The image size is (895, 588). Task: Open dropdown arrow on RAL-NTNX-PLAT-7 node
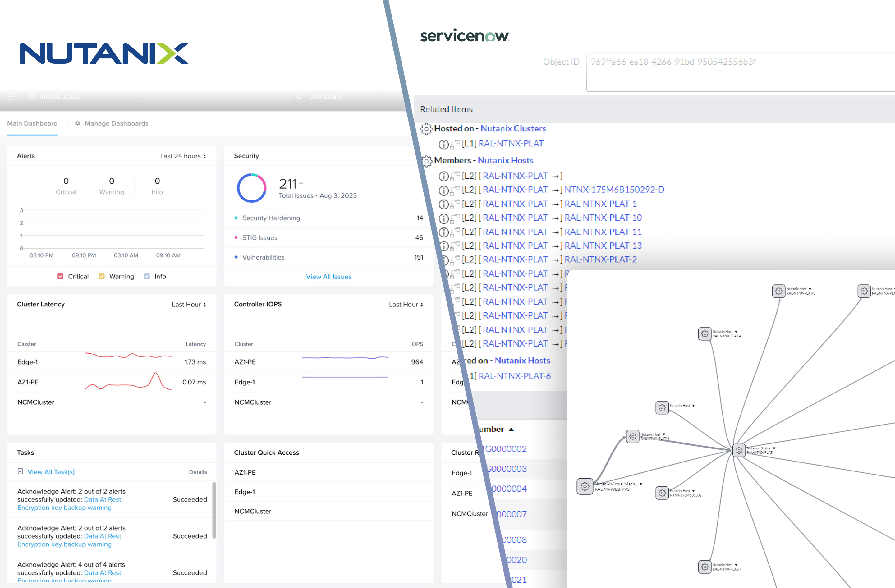(x=736, y=565)
